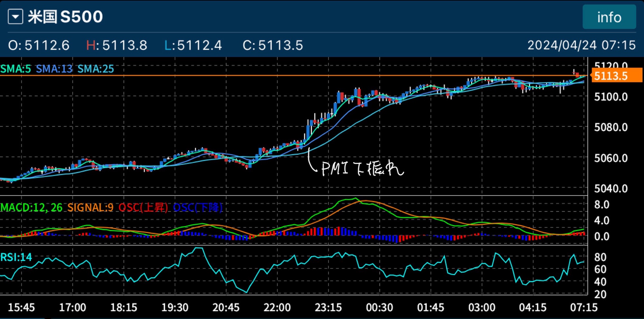Click the SIGNAL:9 legend label
The image size is (644, 319).
(x=90, y=208)
